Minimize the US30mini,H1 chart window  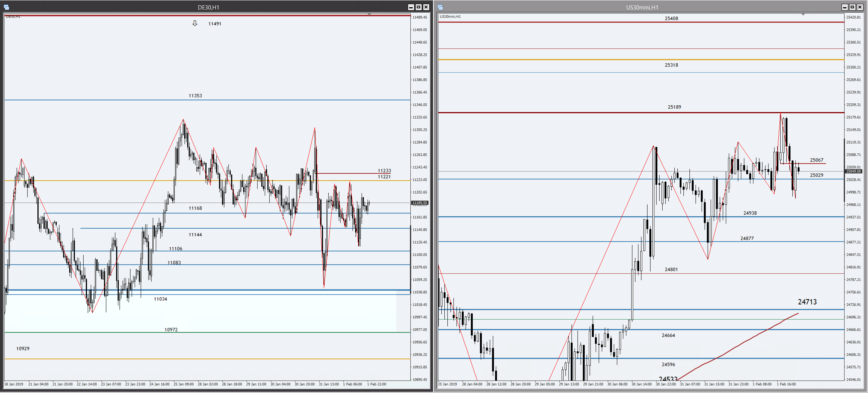844,7
